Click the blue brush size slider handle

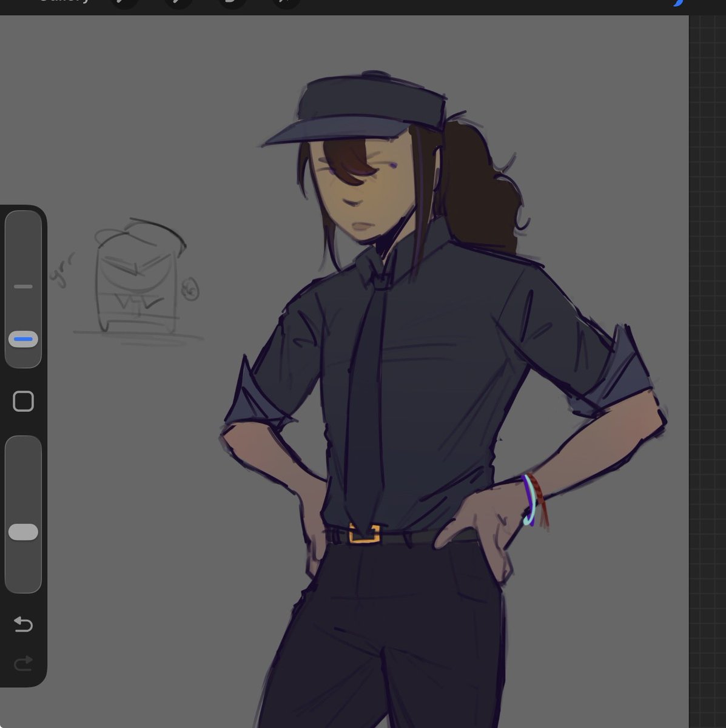coord(23,339)
